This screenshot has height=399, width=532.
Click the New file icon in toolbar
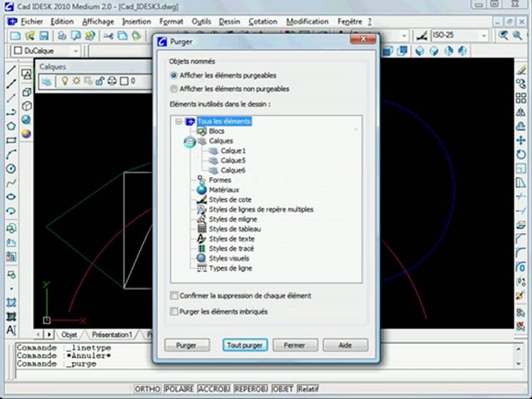point(16,35)
